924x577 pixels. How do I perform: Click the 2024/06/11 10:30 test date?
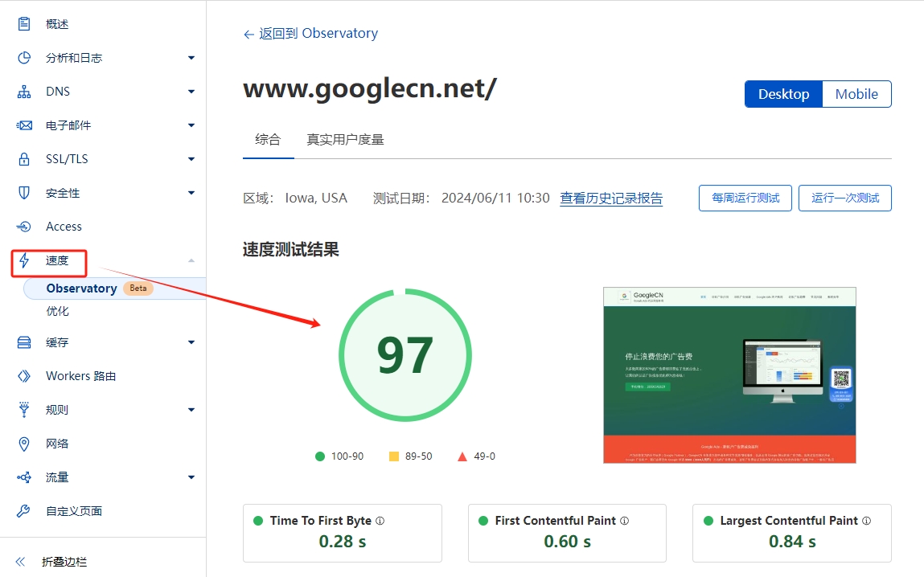point(495,198)
